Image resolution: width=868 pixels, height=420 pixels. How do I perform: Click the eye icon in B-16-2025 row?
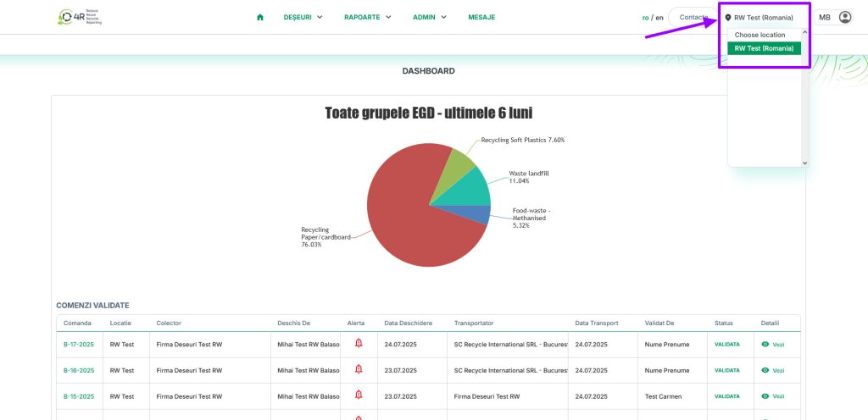(x=765, y=370)
